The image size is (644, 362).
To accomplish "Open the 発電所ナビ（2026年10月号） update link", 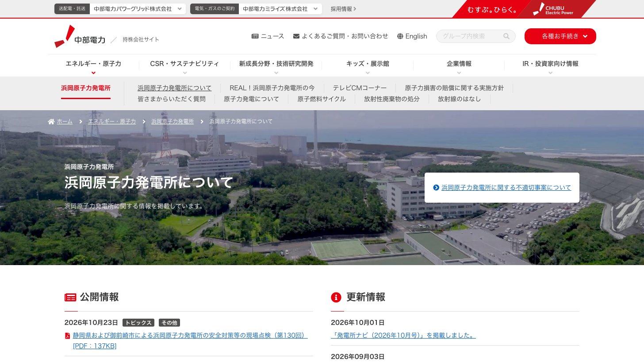I will tap(403, 335).
